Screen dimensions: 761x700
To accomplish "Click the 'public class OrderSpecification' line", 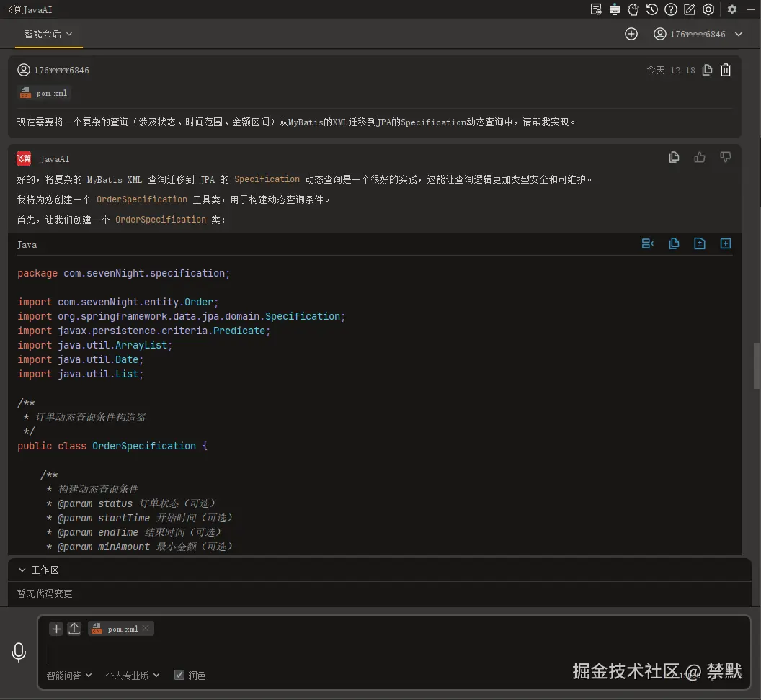I will tap(112, 446).
